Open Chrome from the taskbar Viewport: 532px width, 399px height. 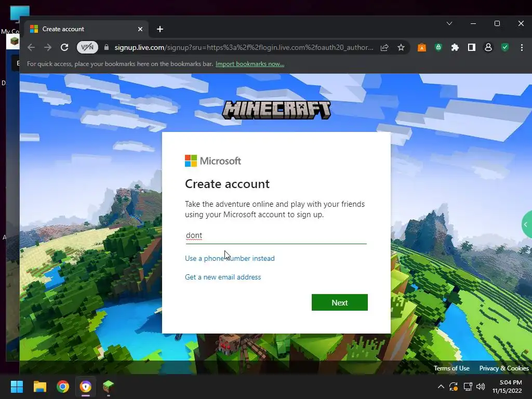point(63,387)
